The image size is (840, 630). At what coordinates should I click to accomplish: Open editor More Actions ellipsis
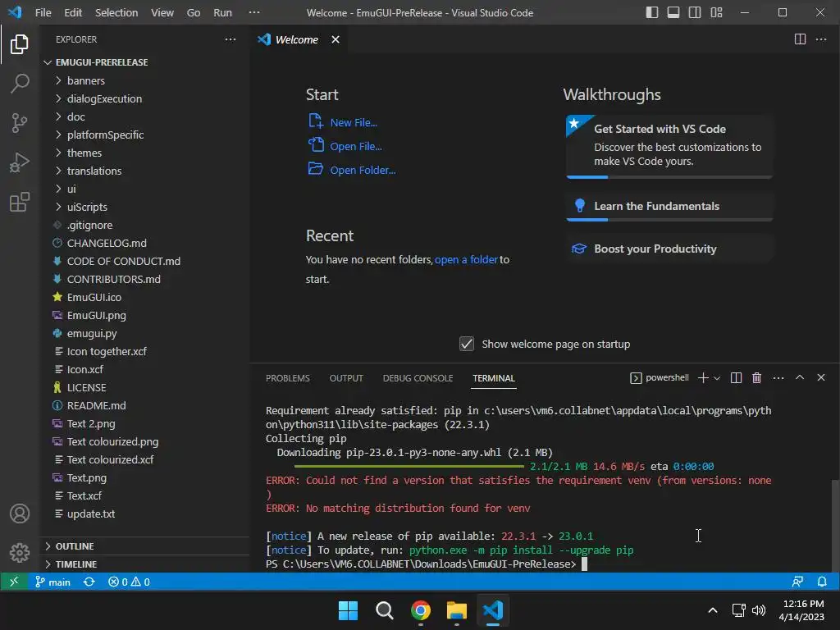820,39
